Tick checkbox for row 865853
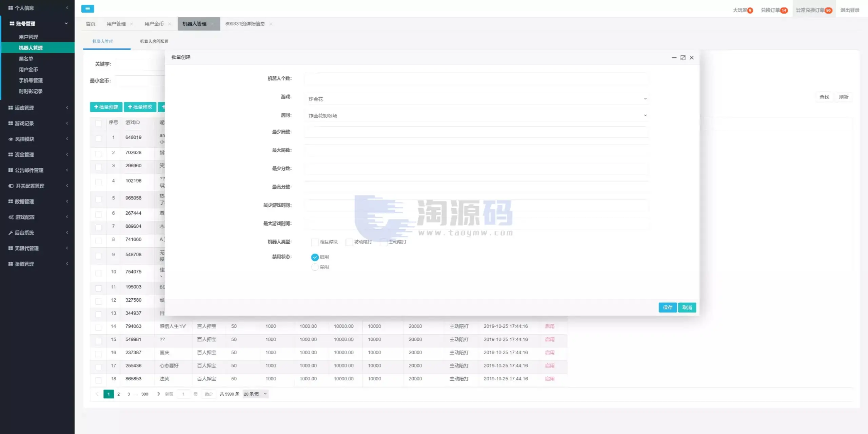The height and width of the screenshot is (434, 868). click(98, 380)
